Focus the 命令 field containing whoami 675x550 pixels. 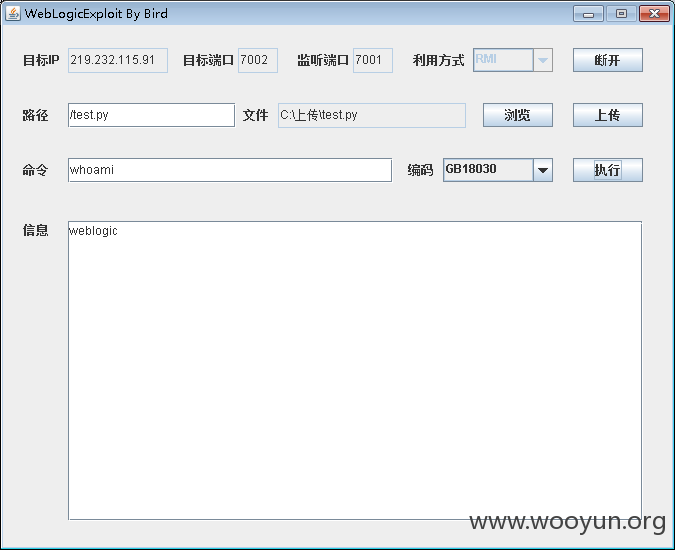click(x=230, y=170)
